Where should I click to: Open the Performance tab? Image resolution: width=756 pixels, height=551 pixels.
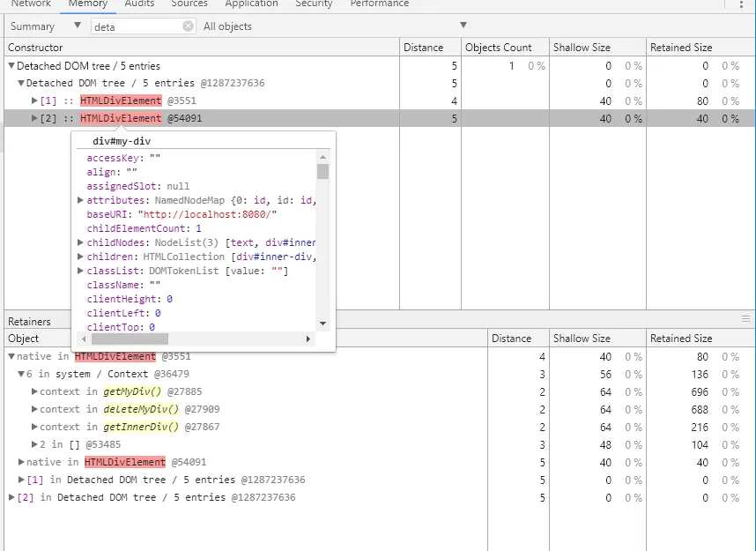(380, 4)
